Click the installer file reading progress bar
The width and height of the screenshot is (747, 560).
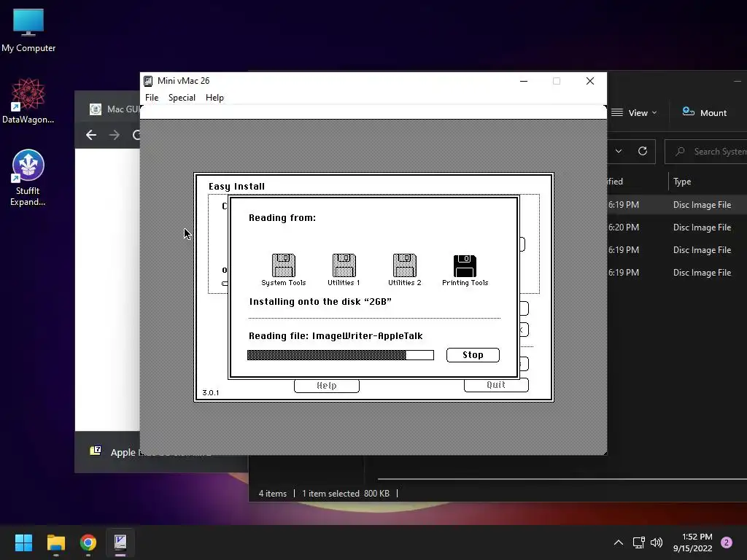point(340,355)
